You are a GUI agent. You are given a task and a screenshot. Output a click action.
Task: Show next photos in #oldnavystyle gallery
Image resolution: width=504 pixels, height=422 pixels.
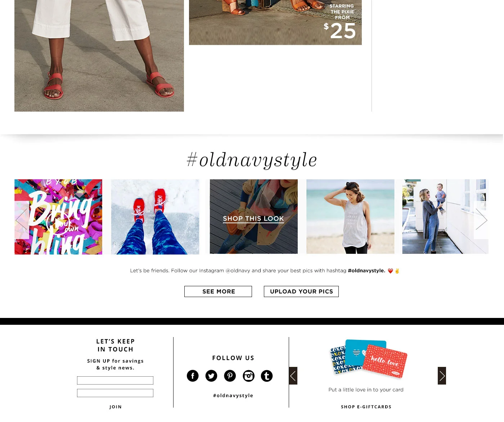click(x=481, y=219)
